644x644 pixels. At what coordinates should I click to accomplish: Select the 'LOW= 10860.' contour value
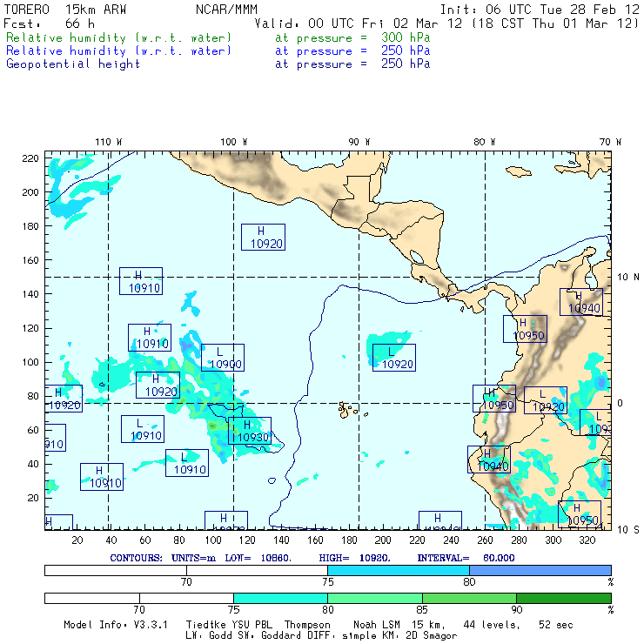pos(258,558)
